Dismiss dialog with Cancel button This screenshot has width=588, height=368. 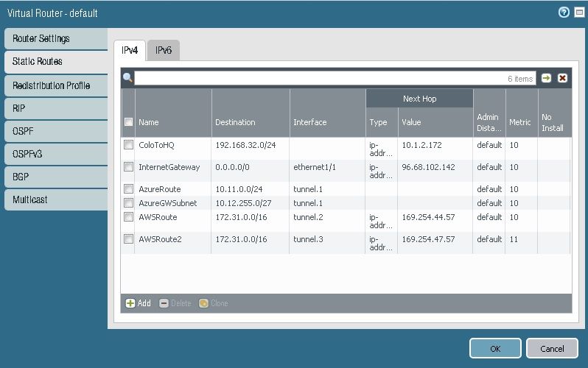pyautogui.click(x=552, y=349)
